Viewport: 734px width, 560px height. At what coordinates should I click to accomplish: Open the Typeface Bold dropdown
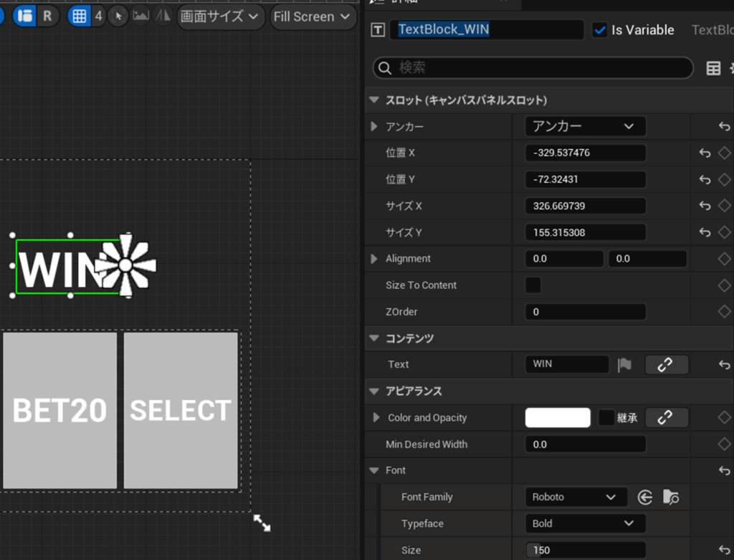584,523
